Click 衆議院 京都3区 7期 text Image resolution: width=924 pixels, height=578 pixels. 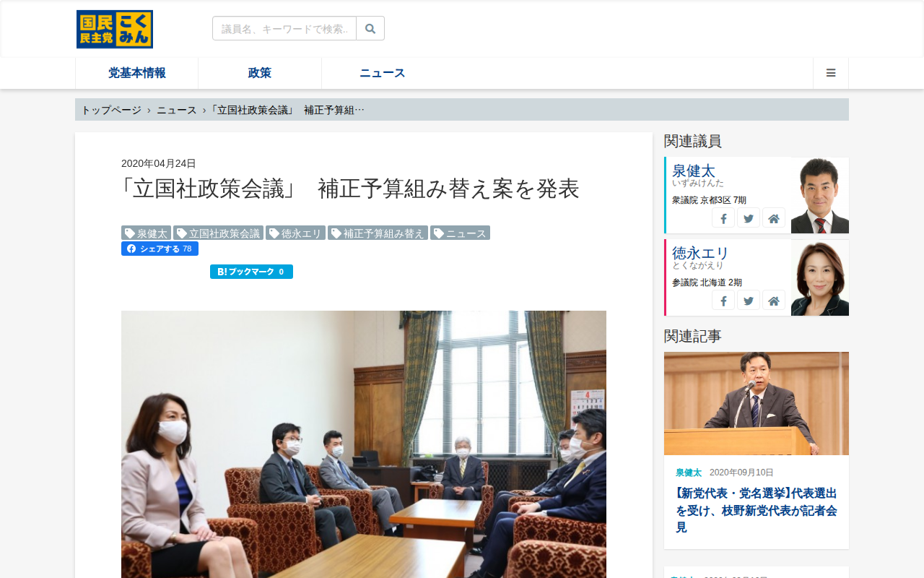click(x=709, y=200)
